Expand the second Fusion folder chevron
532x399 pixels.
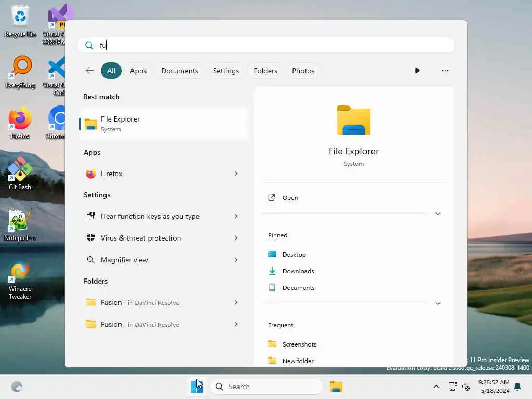click(x=236, y=324)
